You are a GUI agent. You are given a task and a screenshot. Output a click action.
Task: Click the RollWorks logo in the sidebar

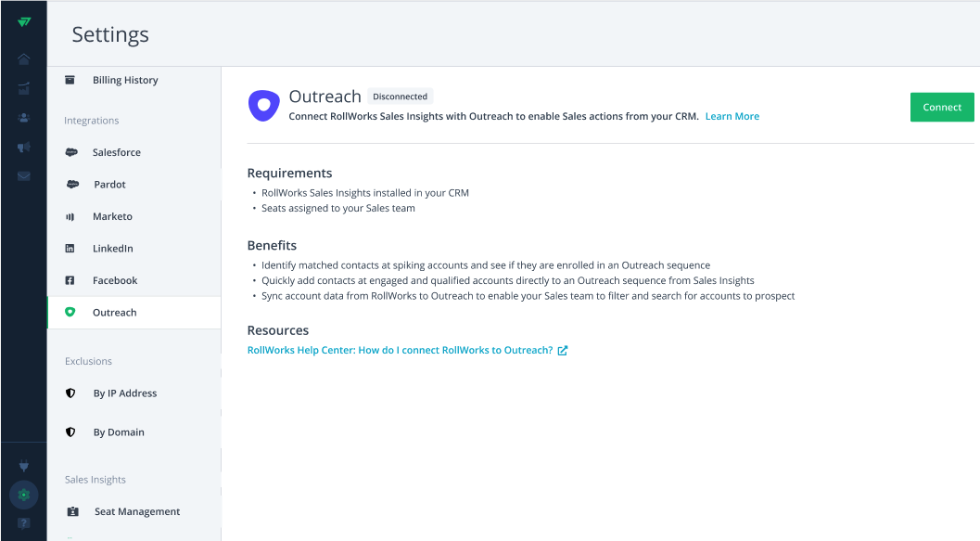[24, 22]
